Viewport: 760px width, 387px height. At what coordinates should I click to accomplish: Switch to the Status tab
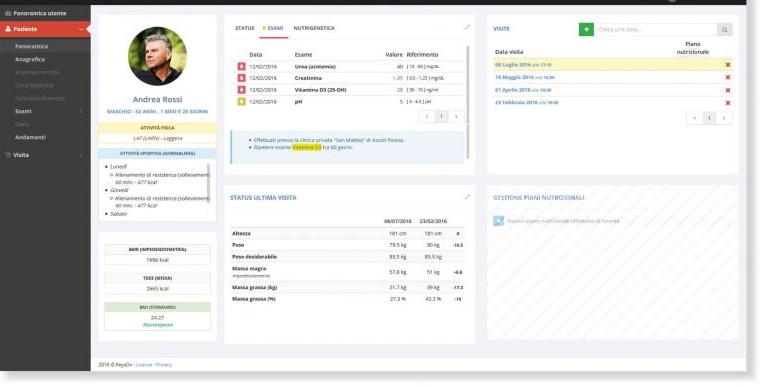(244, 28)
